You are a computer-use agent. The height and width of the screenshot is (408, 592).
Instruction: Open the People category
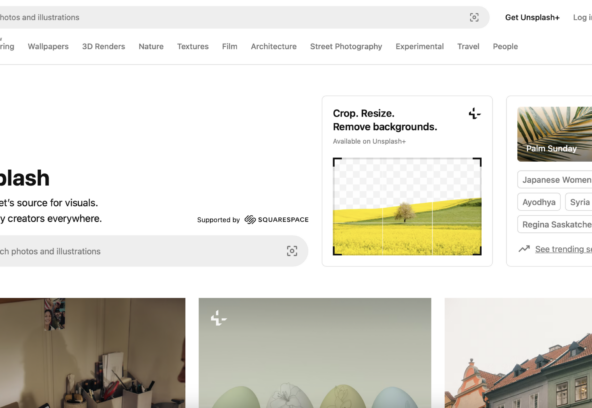click(x=505, y=46)
